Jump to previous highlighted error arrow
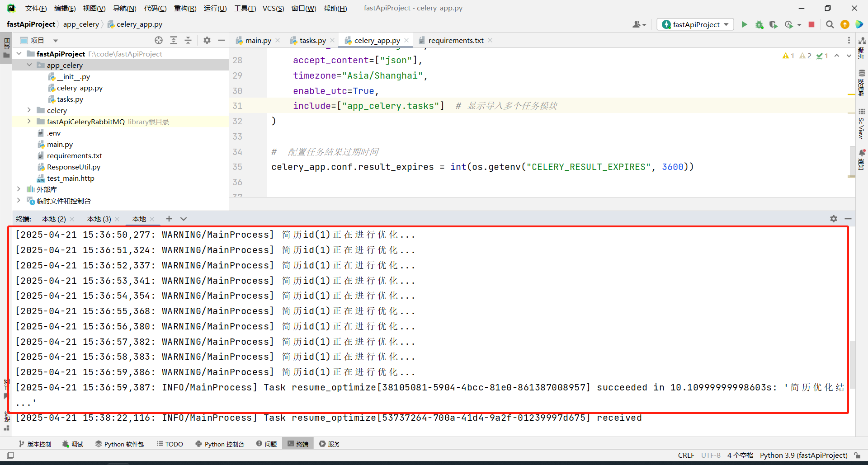868x465 pixels. pyautogui.click(x=837, y=56)
